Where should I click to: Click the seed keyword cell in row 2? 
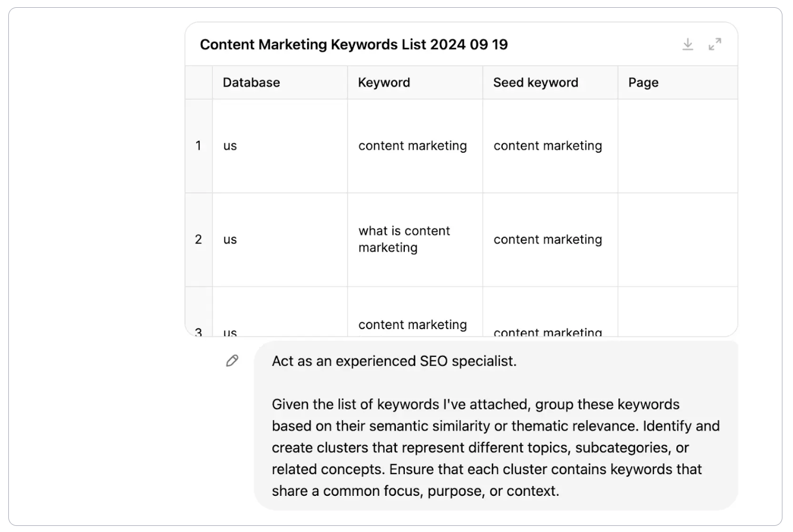(x=547, y=239)
